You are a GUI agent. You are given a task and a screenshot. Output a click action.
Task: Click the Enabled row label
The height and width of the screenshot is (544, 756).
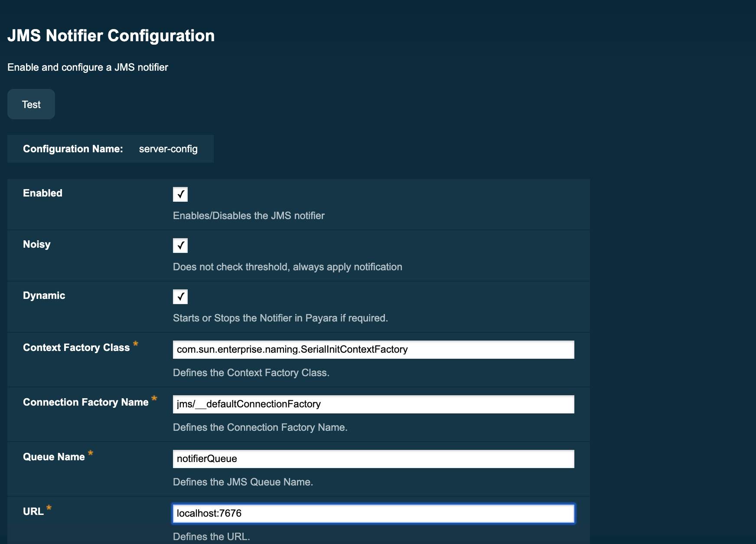point(42,193)
